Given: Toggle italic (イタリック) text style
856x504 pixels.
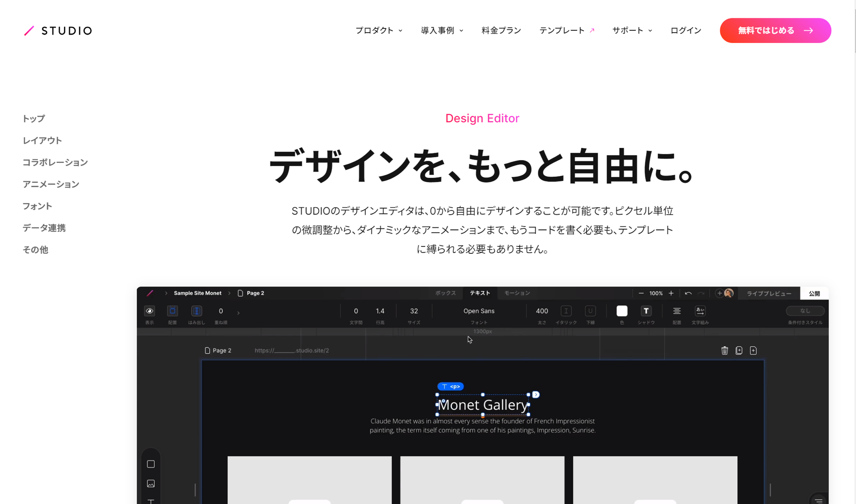Looking at the screenshot, I should (x=566, y=311).
